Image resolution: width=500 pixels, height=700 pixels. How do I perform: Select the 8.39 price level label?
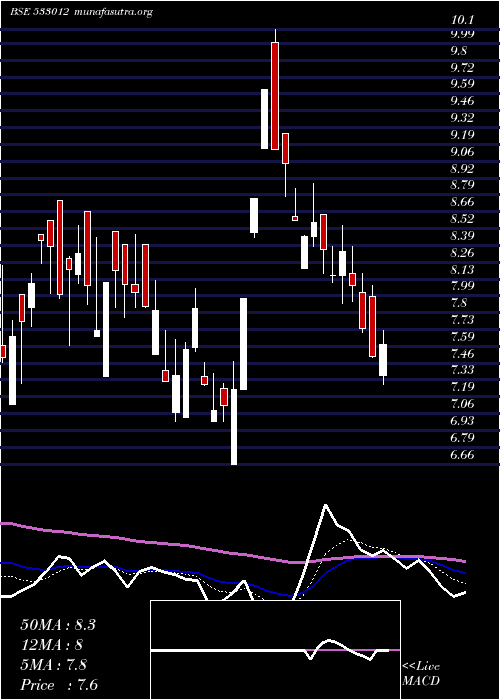pos(462,236)
